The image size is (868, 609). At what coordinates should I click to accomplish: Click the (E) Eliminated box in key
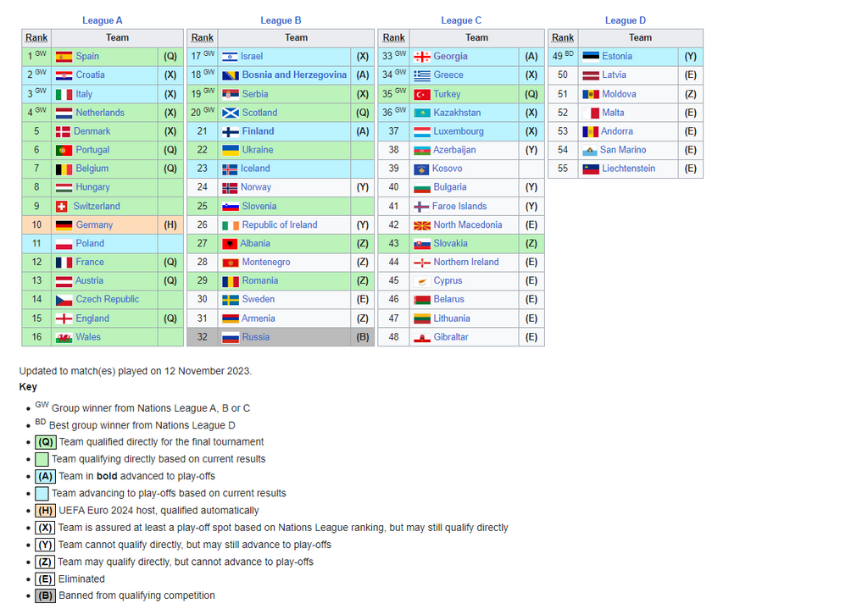(x=45, y=579)
